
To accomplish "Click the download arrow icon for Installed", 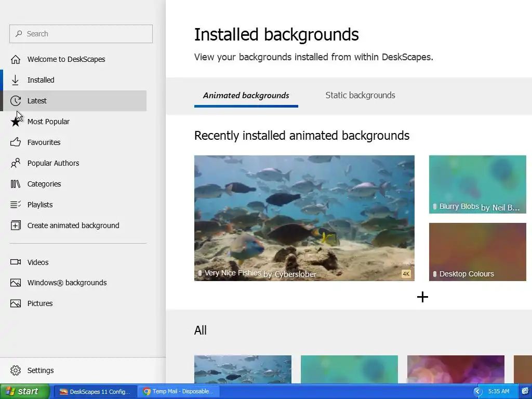I will [15, 80].
